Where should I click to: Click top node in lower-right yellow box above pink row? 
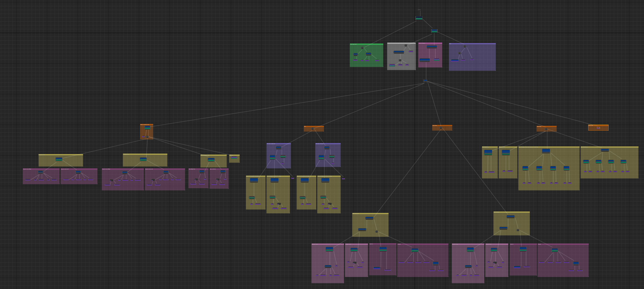(510, 217)
